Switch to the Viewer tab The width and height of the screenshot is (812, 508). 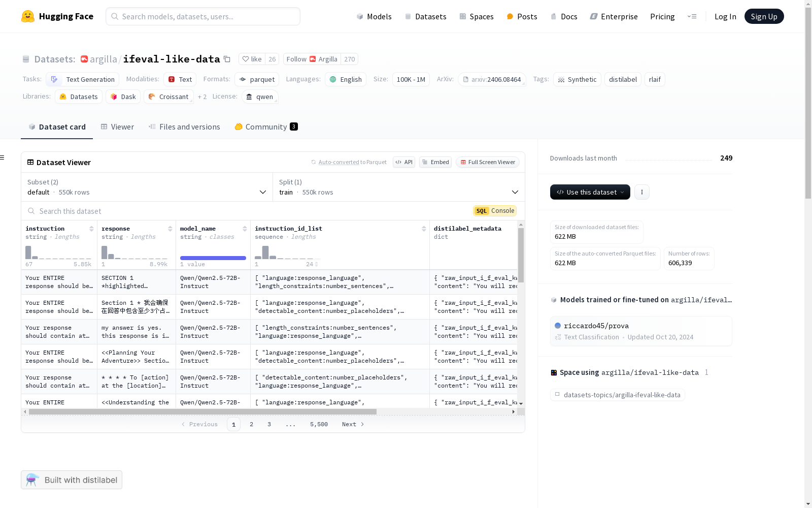(x=117, y=127)
